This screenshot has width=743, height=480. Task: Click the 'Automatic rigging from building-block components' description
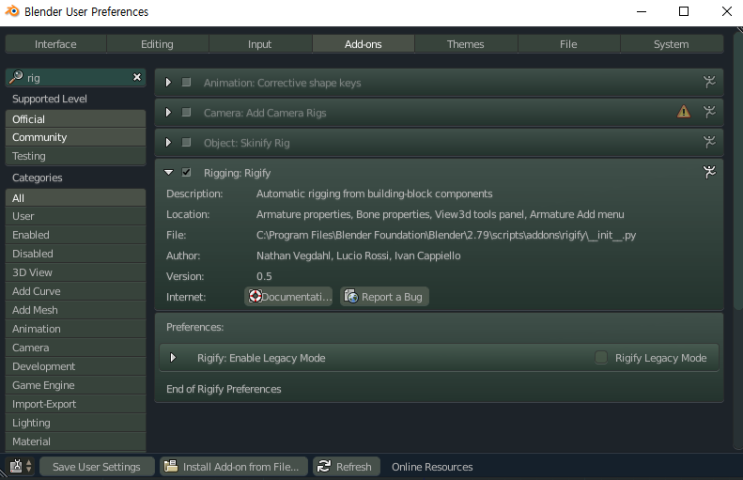[374, 194]
